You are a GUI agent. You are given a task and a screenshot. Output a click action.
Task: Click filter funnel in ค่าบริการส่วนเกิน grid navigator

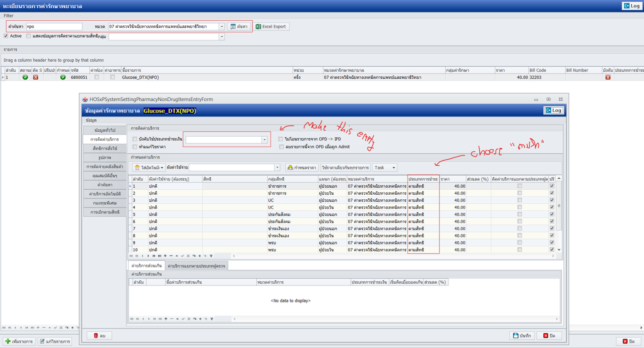click(x=211, y=319)
